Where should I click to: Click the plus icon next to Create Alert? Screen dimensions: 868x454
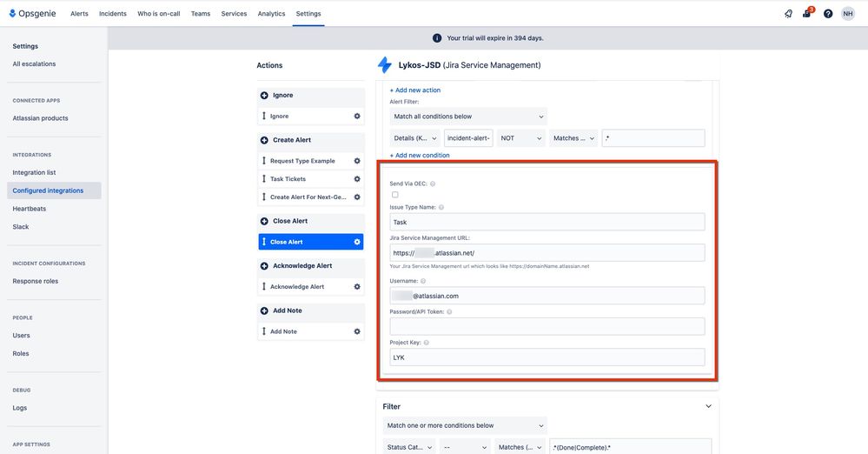coord(264,140)
